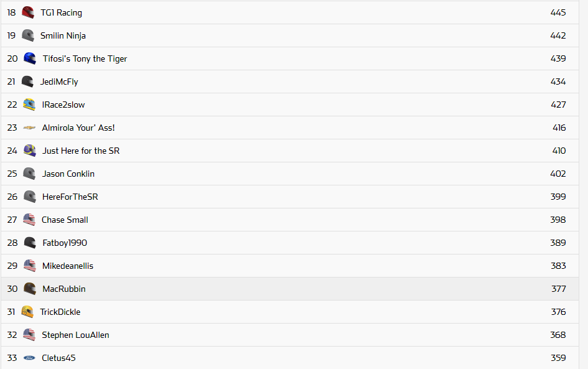Open the Smilin Ninja team name
588x369 pixels.
coord(63,35)
